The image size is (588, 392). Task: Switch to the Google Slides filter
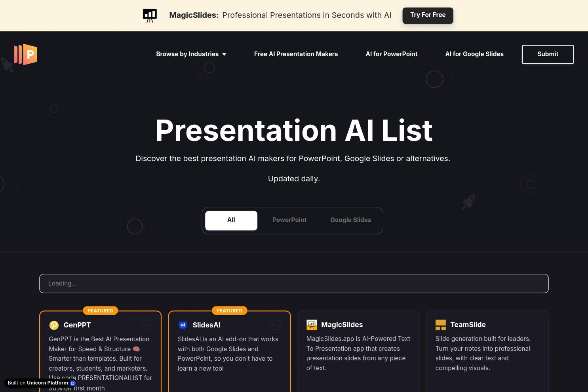350,220
